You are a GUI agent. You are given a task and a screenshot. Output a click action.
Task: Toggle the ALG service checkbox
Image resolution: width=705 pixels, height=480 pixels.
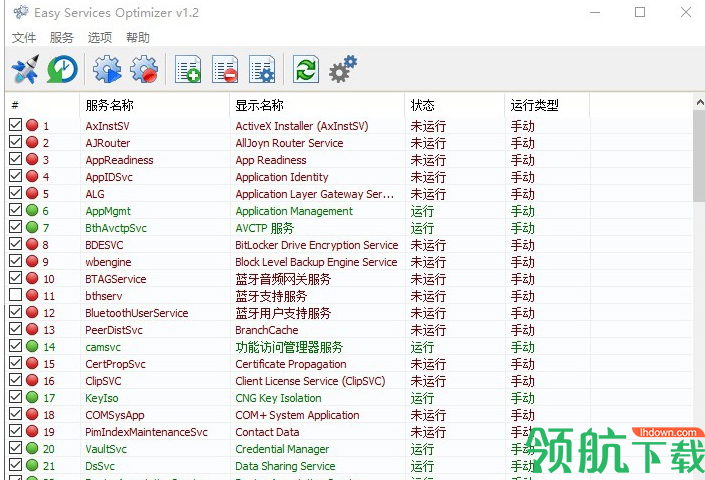[15, 193]
